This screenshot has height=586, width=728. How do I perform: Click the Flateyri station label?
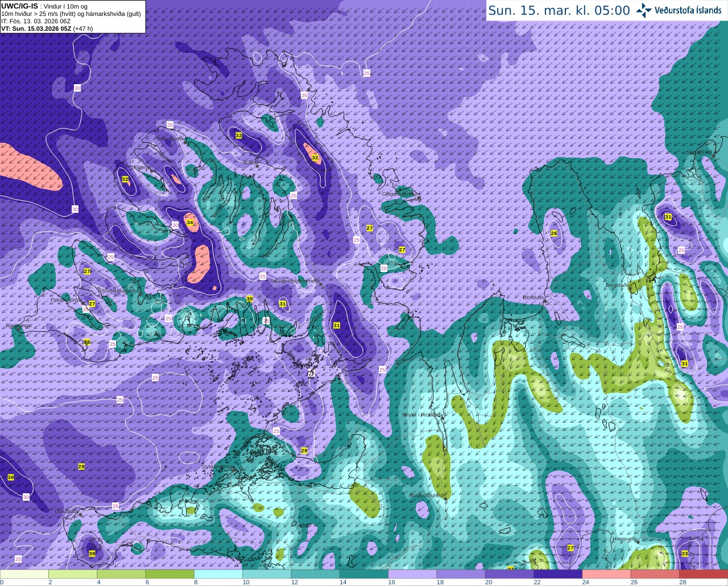[142, 167]
